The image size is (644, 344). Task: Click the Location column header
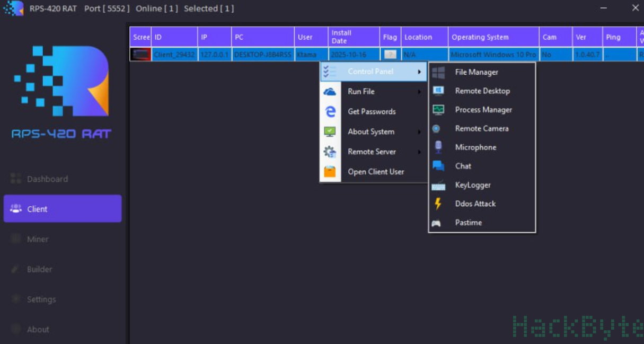coord(425,37)
